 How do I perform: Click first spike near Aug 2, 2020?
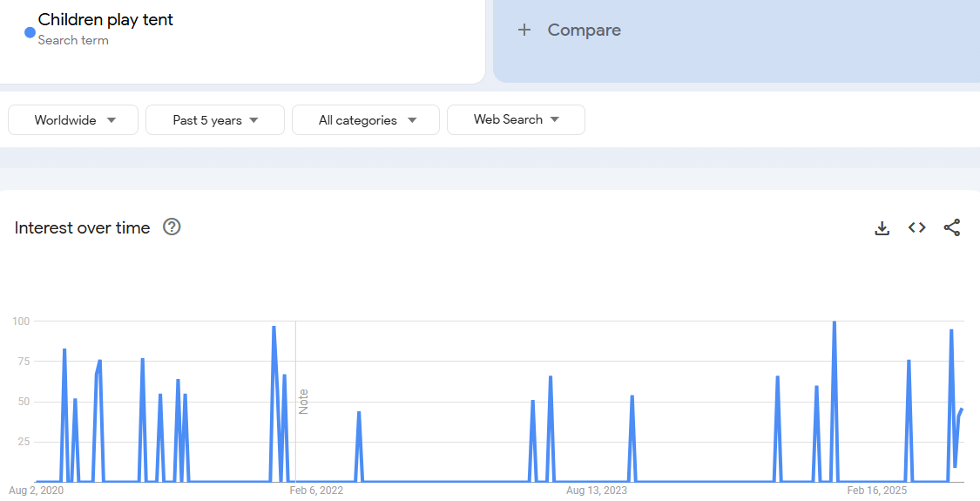click(x=64, y=350)
